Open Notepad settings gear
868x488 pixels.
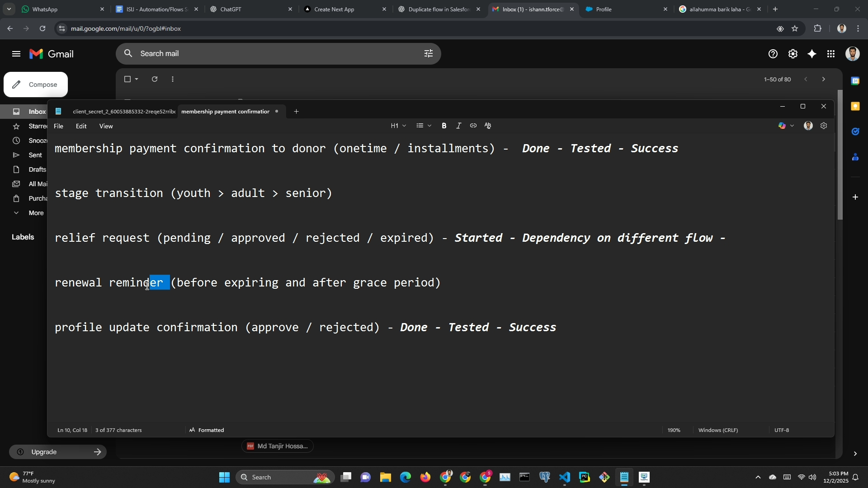point(824,126)
